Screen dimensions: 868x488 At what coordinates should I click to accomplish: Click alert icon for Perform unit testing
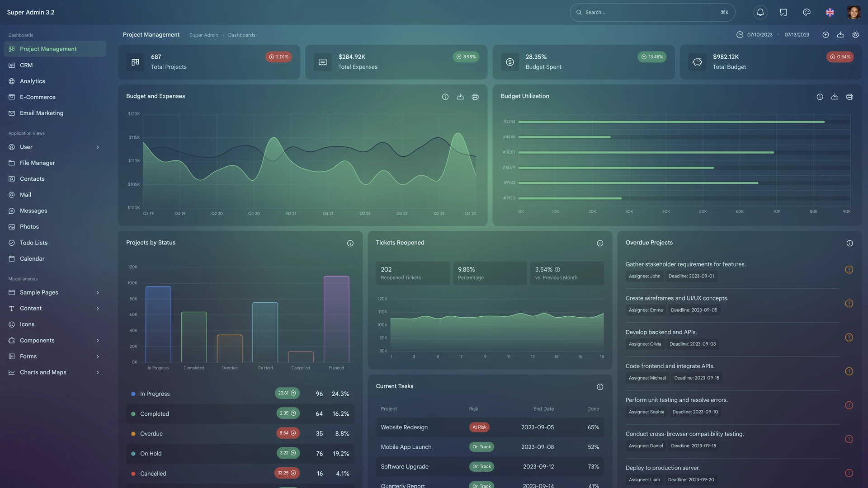click(x=849, y=405)
